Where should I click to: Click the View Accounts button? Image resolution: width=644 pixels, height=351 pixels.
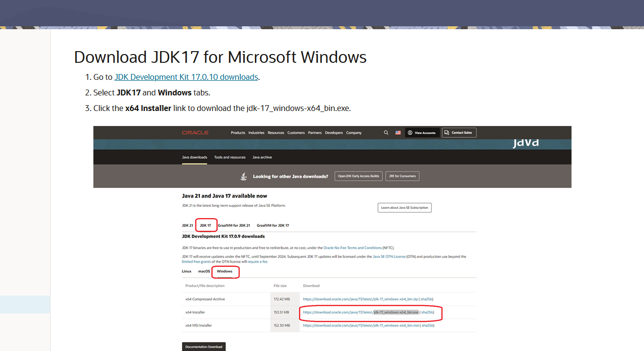pyautogui.click(x=422, y=132)
